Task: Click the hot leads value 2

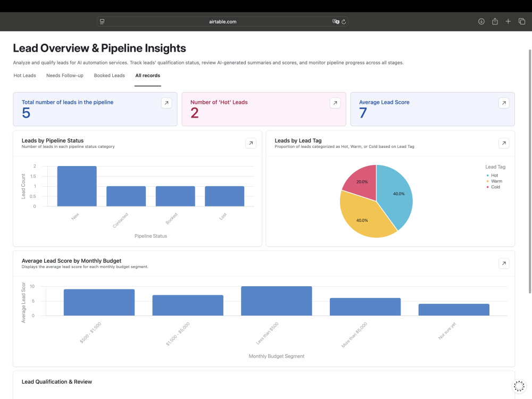Action: pos(194,113)
